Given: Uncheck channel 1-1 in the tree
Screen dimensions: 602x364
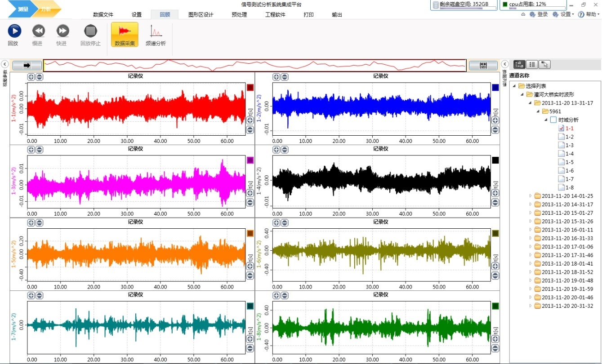Looking at the screenshot, I should pos(561,129).
